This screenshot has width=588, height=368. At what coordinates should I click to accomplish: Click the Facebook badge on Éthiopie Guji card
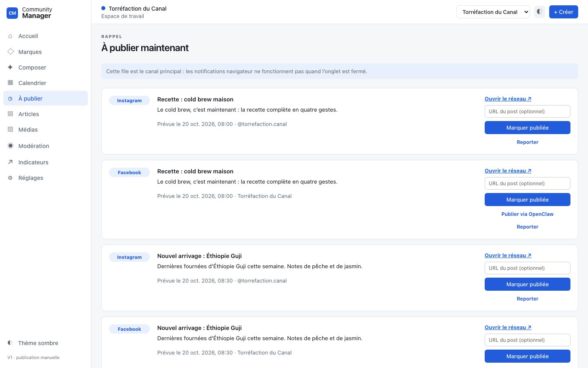pos(129,329)
